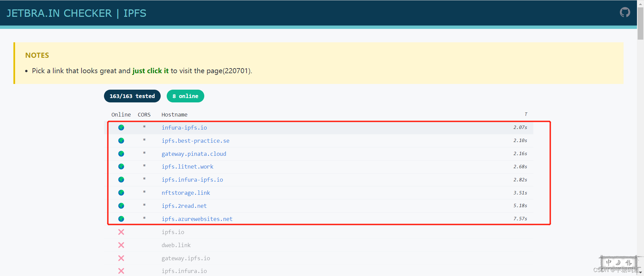Visit the ipfs.best-practice.se gateway
The width and height of the screenshot is (644, 276).
196,141
